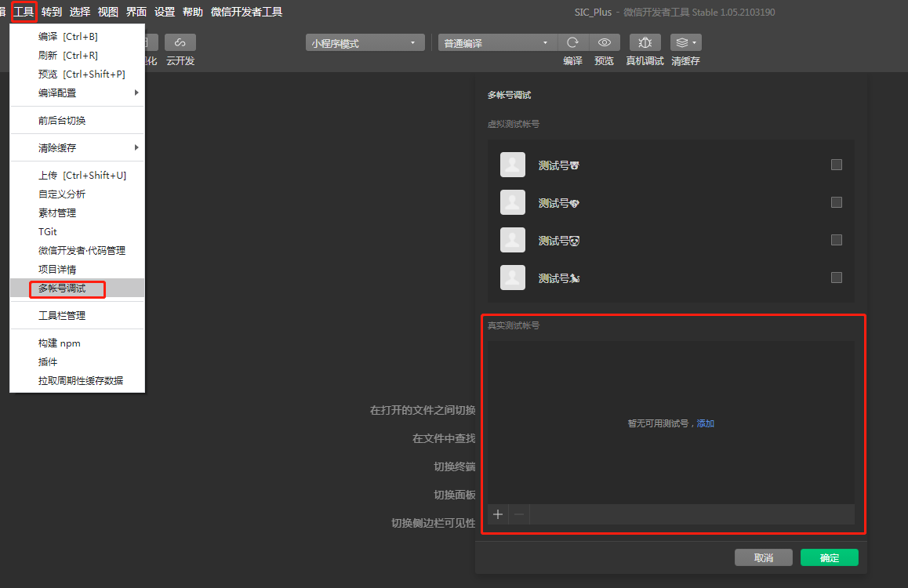The height and width of the screenshot is (588, 908).
Task: Open the 微信开发者工具 menu
Action: 247,12
